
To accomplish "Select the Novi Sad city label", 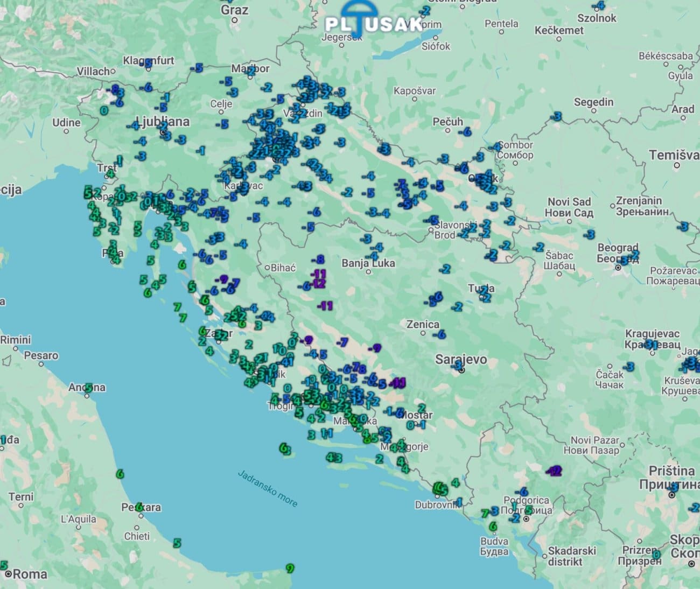I will pos(569,202).
